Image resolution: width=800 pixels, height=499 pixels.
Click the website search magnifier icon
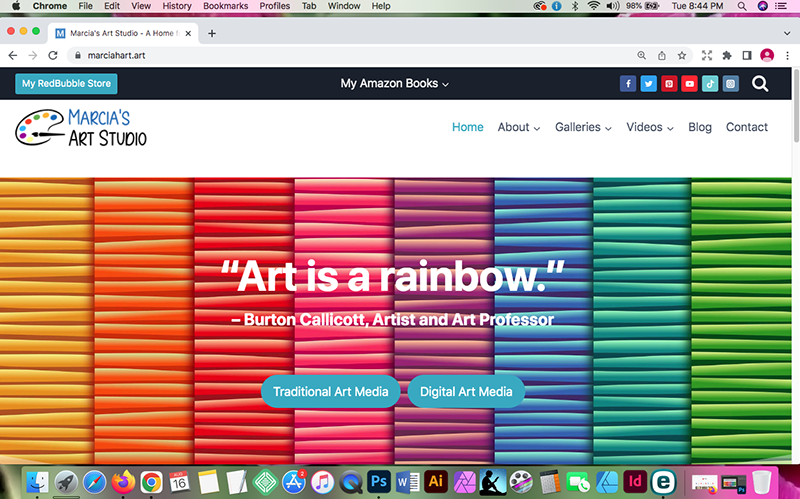point(760,84)
